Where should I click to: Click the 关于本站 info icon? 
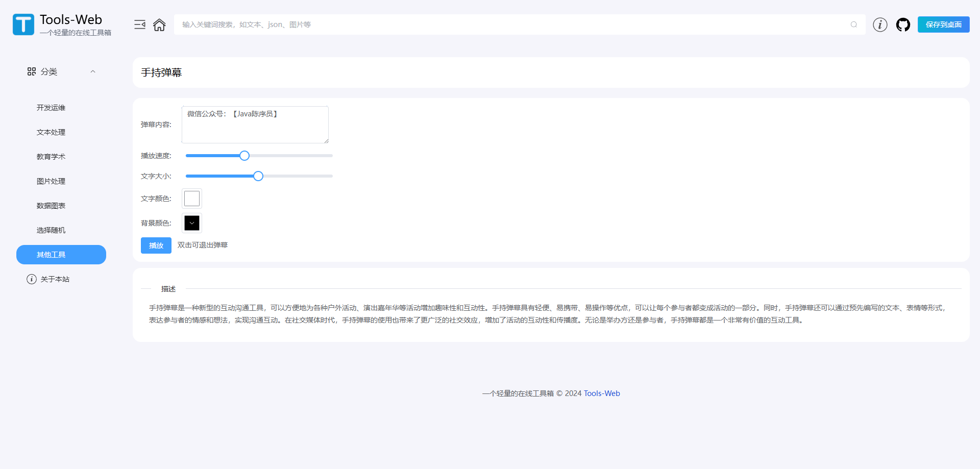click(x=32, y=279)
